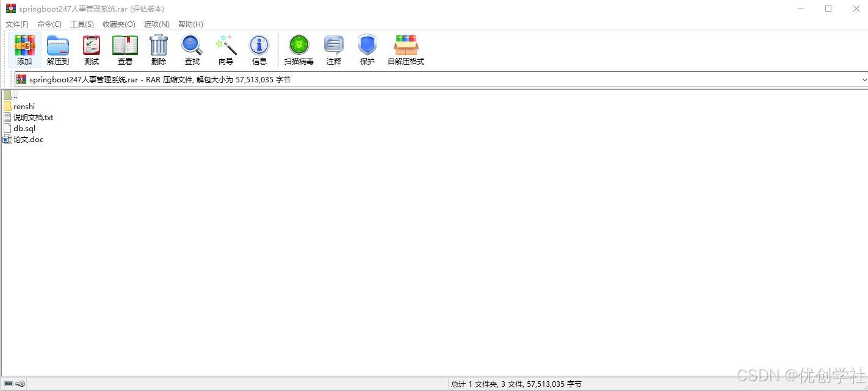
Task: Click the 论文.doc Word file icon
Action: tap(7, 139)
